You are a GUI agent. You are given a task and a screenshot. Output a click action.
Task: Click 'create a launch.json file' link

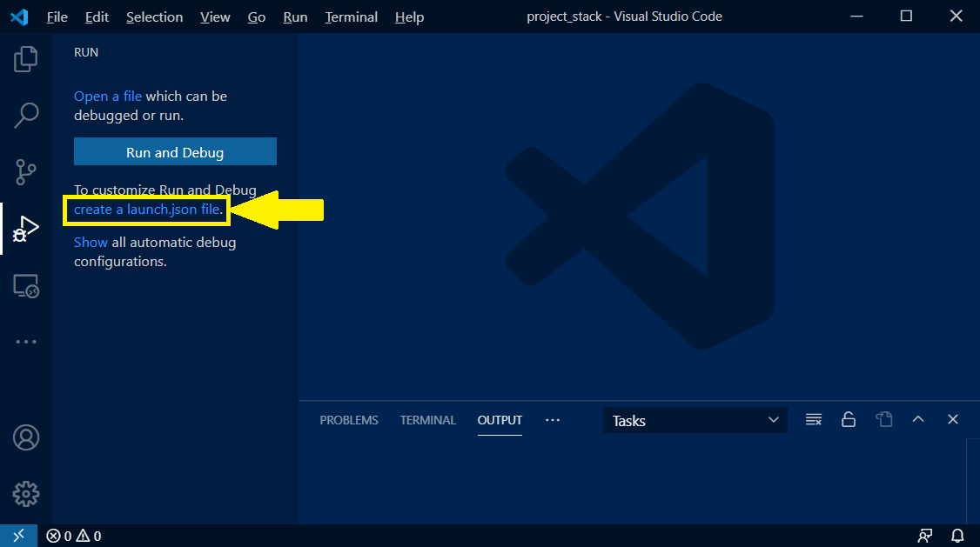[x=147, y=210]
